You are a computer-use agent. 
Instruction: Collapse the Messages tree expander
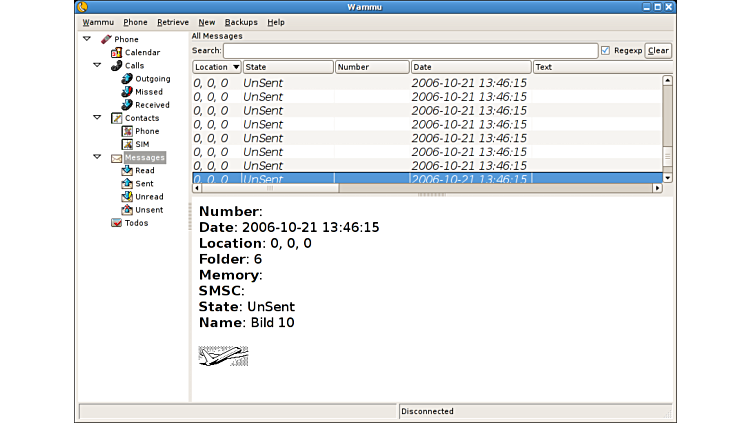[97, 157]
